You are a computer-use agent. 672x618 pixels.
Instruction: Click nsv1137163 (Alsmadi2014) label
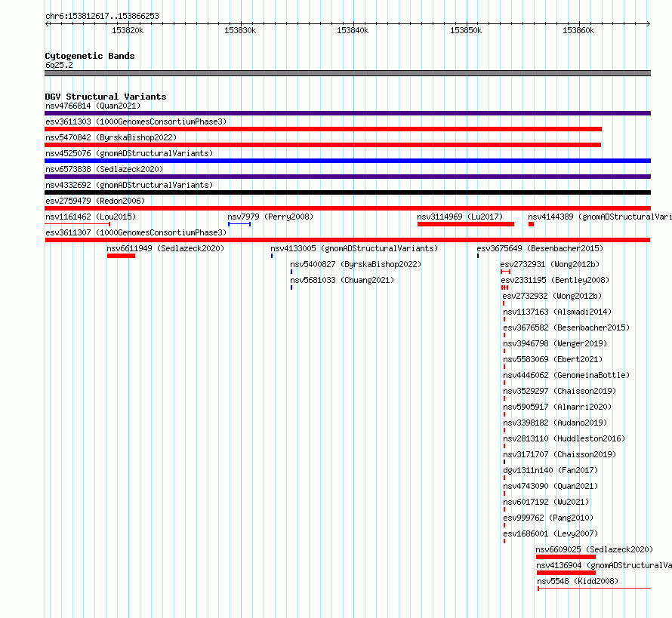click(557, 312)
